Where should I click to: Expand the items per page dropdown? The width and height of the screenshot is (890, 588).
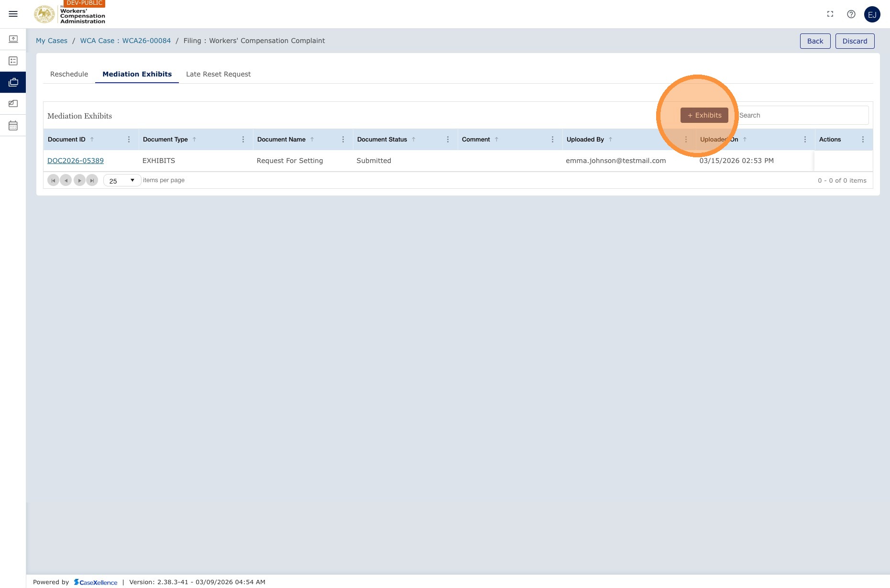(122, 180)
